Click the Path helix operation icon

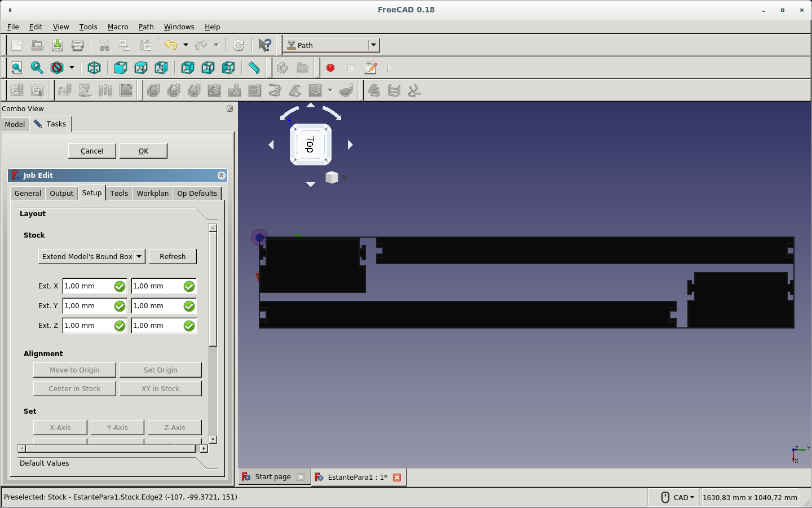coord(275,90)
